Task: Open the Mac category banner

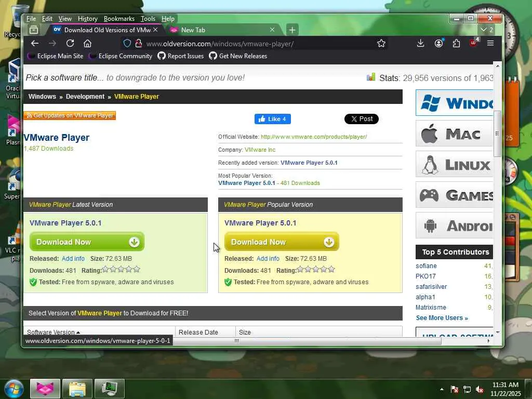Action: pyautogui.click(x=454, y=134)
